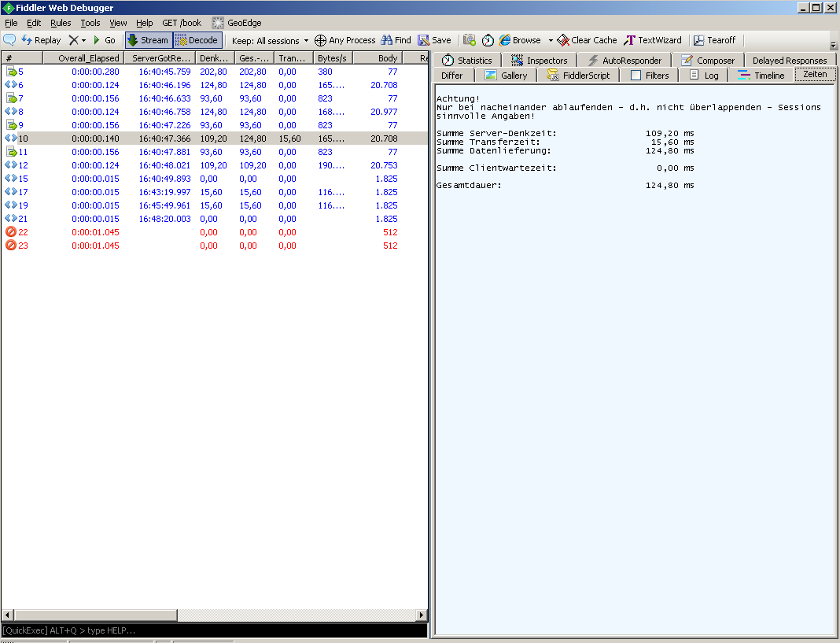Select the Any Process target picker
Viewport: 840px width, 643px height.
point(345,39)
